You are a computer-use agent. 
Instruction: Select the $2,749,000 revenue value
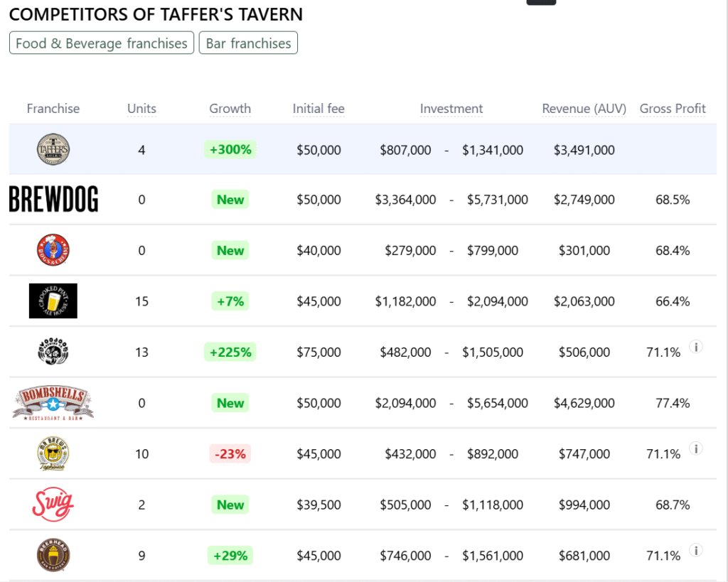point(584,200)
